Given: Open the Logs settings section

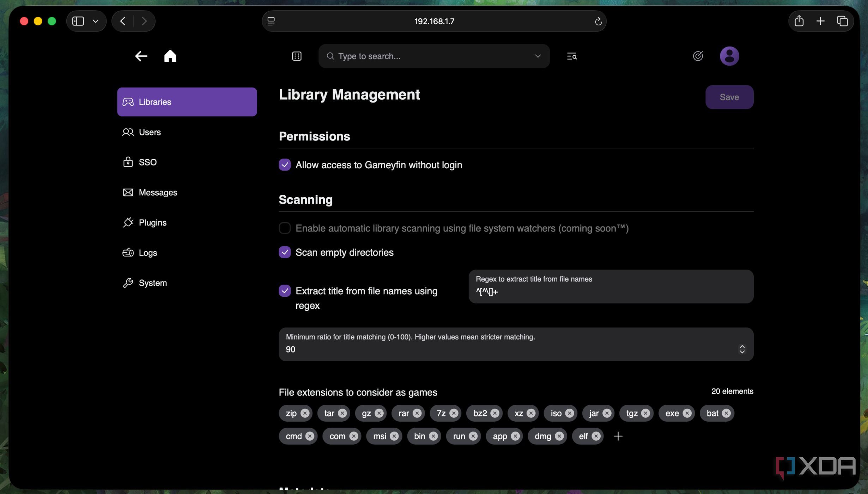Looking at the screenshot, I should [x=187, y=253].
